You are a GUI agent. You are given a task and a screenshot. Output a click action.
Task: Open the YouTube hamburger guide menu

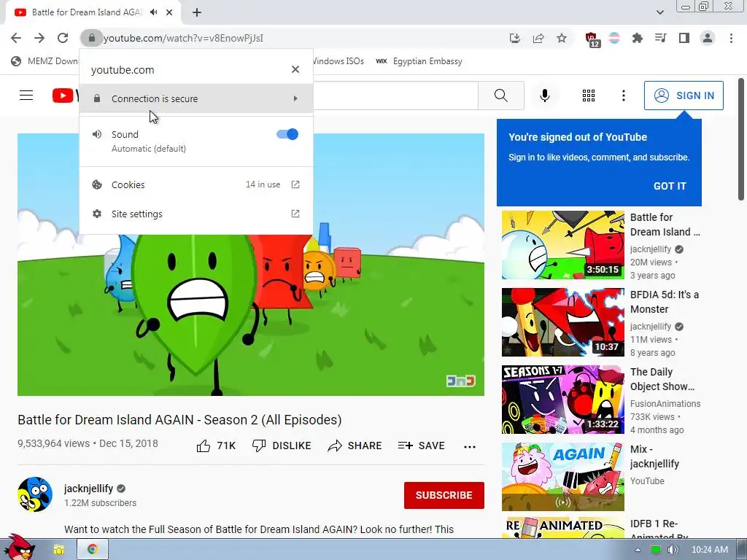click(x=26, y=96)
